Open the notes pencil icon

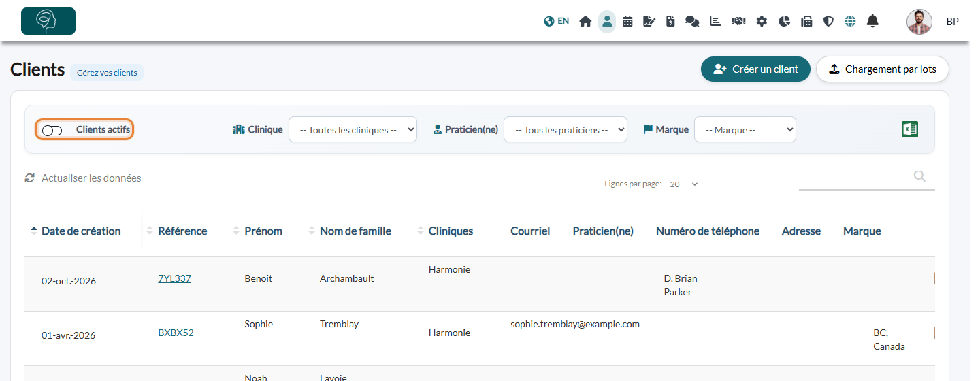(649, 21)
